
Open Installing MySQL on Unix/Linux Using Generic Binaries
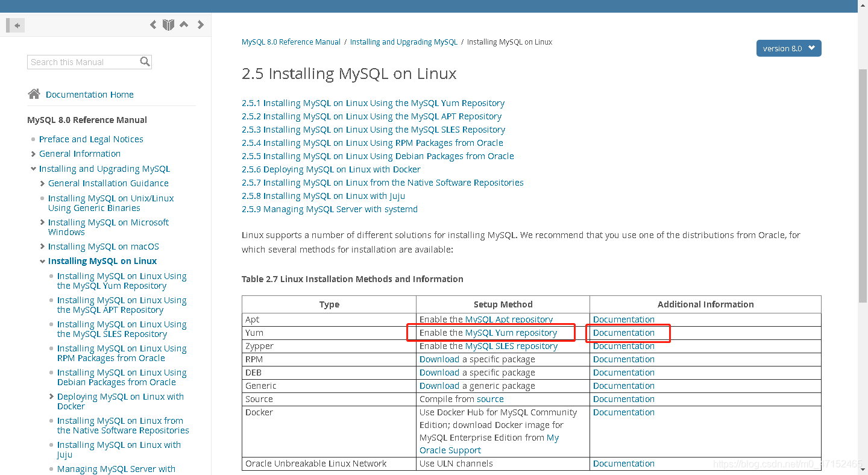[x=111, y=203]
